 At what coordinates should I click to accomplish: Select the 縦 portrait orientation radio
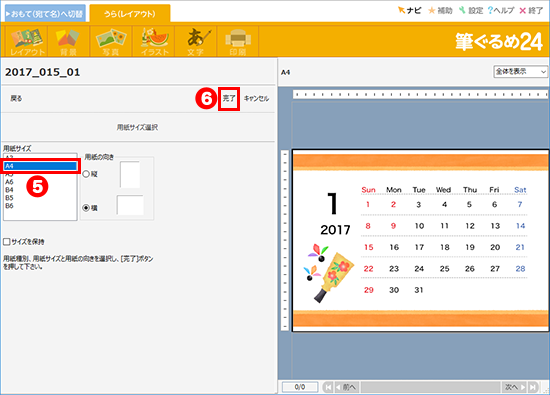point(86,174)
